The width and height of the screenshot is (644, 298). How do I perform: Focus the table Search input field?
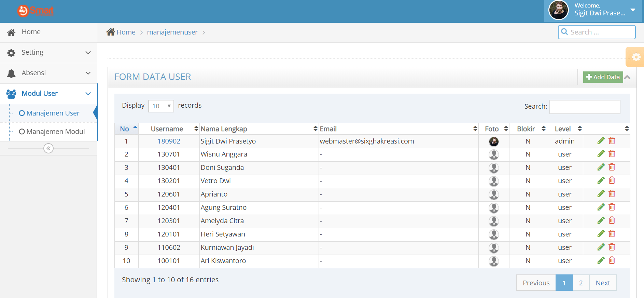pos(585,107)
